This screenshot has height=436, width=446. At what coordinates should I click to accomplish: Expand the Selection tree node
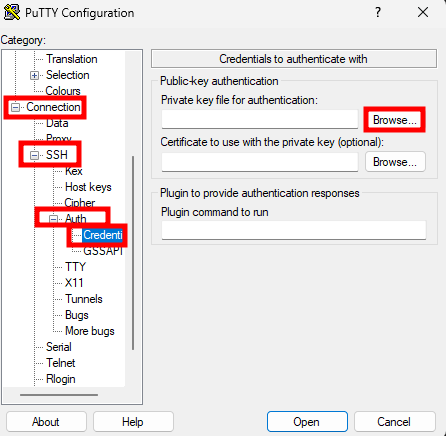click(x=34, y=75)
